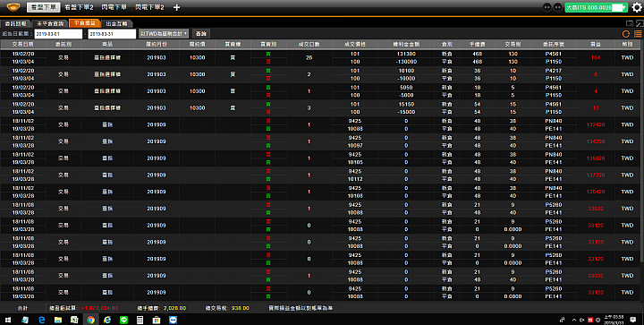This screenshot has height=325, width=644.
Task: Select profit value 134226
Action: click(596, 141)
